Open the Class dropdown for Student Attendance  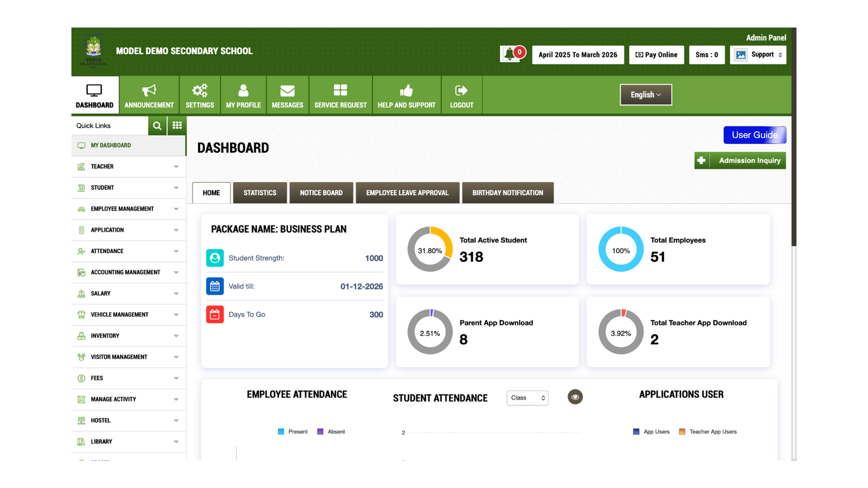(527, 397)
